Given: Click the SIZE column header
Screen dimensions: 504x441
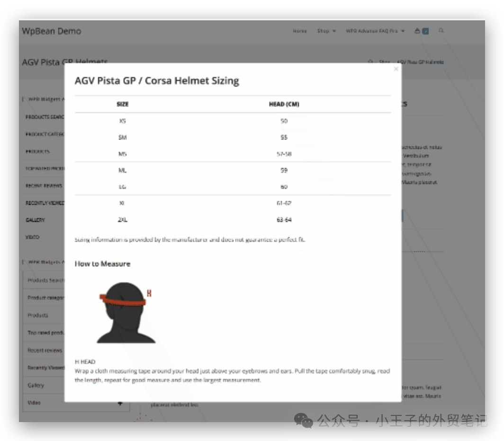Looking at the screenshot, I should coord(123,104).
